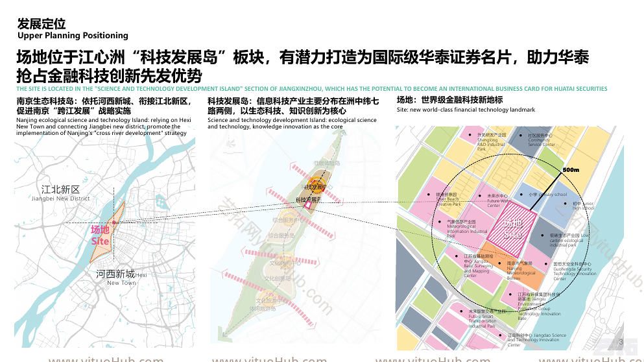Click the 'Jiangdao Science and Technology Innovation Center' label
The height and width of the screenshot is (362, 644).
536,340
